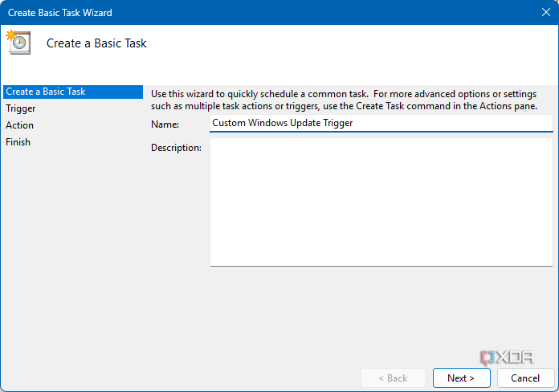The width and height of the screenshot is (559, 392).
Task: Click the 'Create Basic Task Wizard' title text
Action: click(60, 13)
